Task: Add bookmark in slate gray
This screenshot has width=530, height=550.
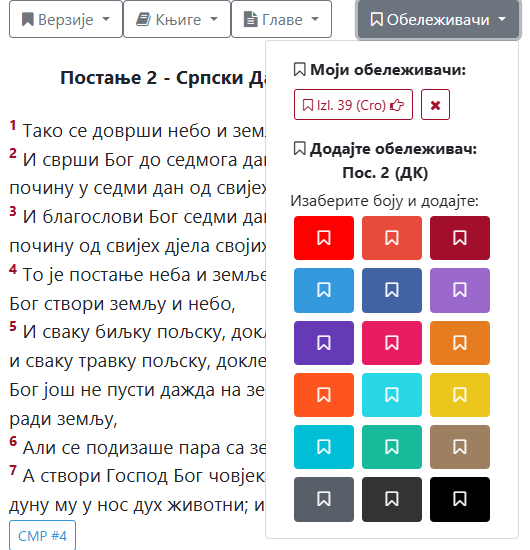Action: point(324,499)
